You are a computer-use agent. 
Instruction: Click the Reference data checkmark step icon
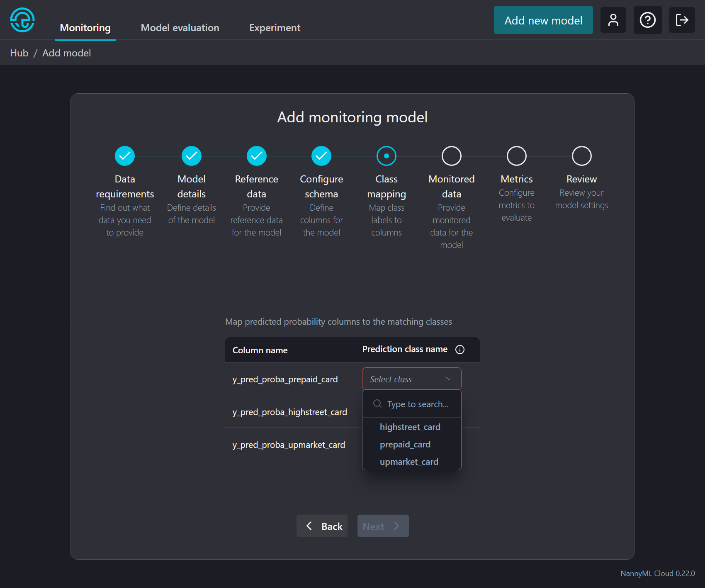point(256,156)
